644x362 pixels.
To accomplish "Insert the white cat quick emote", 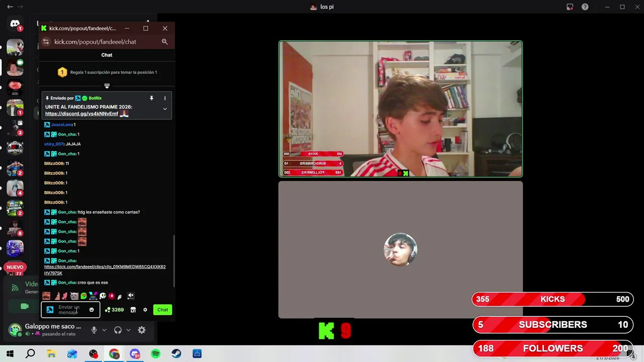I will click(x=74, y=296).
